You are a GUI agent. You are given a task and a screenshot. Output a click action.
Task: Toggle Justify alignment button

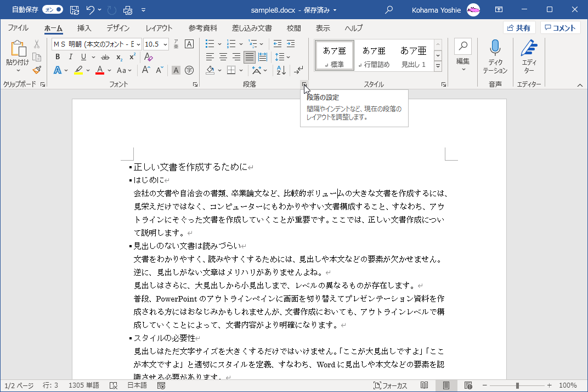[250, 57]
